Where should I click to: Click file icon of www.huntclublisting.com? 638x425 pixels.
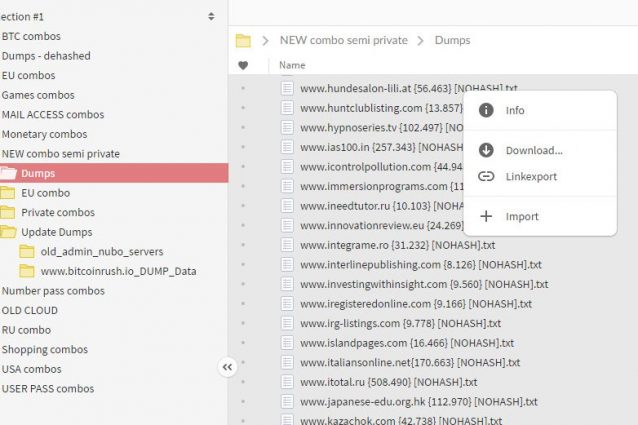287,107
